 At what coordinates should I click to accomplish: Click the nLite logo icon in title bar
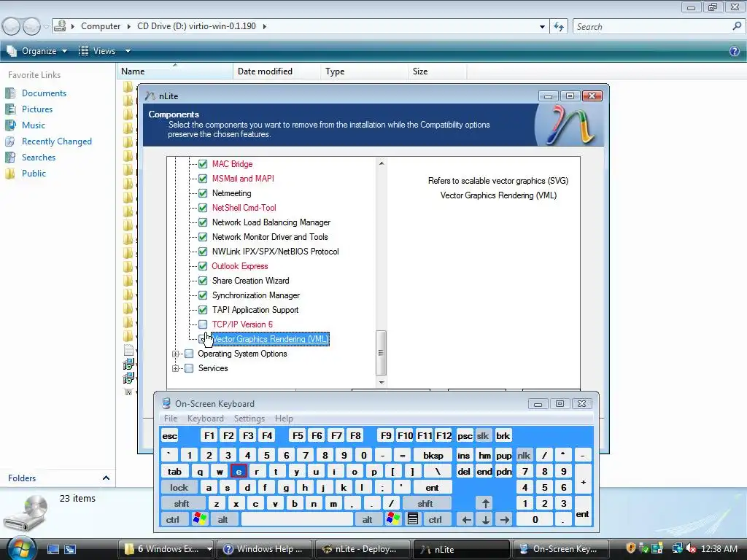click(150, 96)
